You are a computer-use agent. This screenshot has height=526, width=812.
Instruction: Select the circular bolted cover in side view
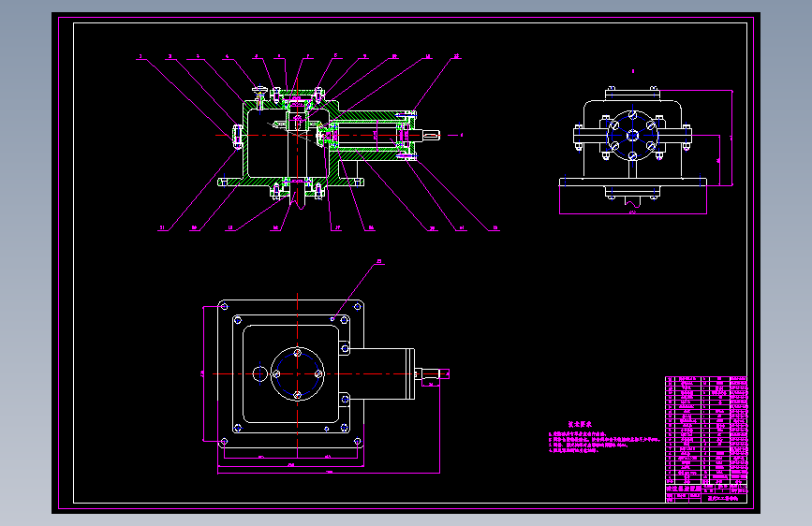click(632, 136)
